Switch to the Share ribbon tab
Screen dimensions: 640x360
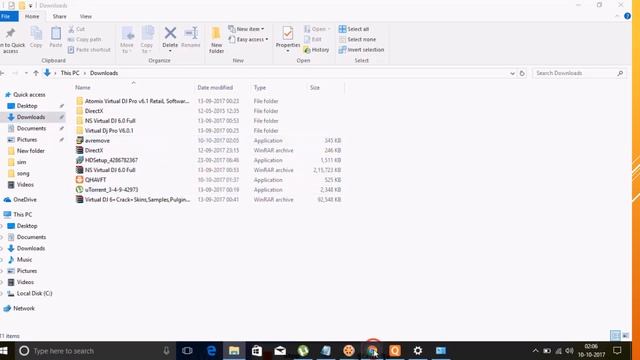tap(60, 16)
